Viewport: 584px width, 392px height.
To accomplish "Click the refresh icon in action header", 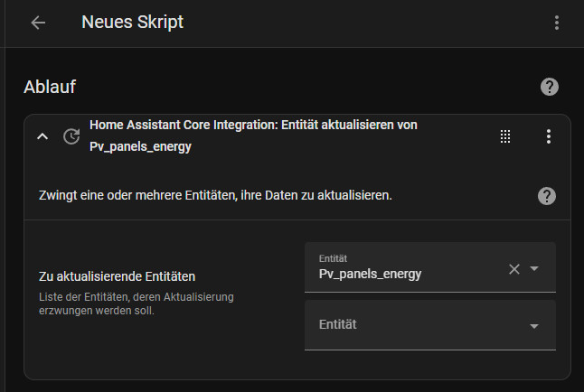I will tap(71, 136).
